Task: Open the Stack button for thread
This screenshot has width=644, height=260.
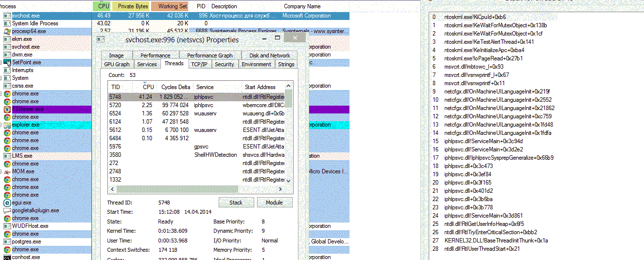Action: (x=236, y=203)
